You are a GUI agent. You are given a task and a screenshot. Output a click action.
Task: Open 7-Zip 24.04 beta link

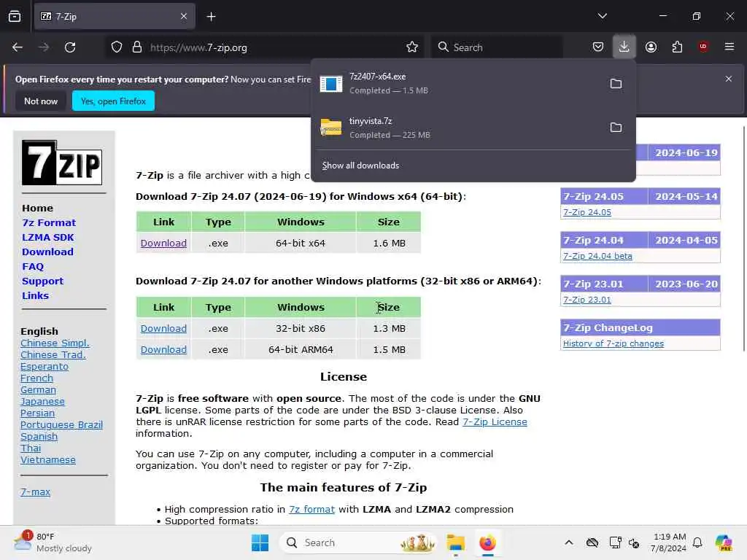pos(597,256)
